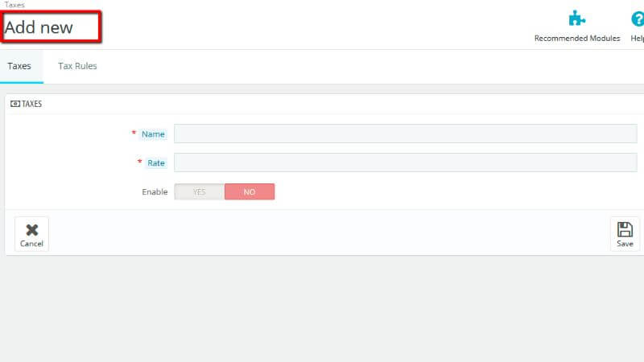Click the Name field label
This screenshot has height=362, width=644.
pyautogui.click(x=153, y=134)
